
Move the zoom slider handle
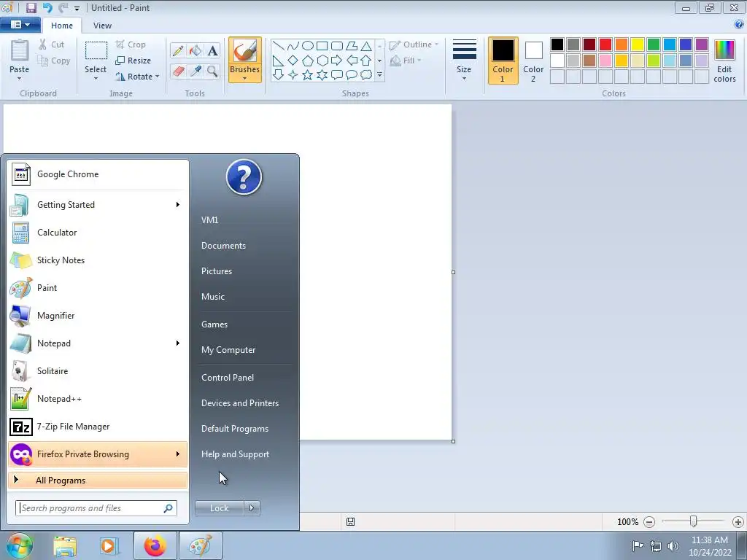(694, 522)
